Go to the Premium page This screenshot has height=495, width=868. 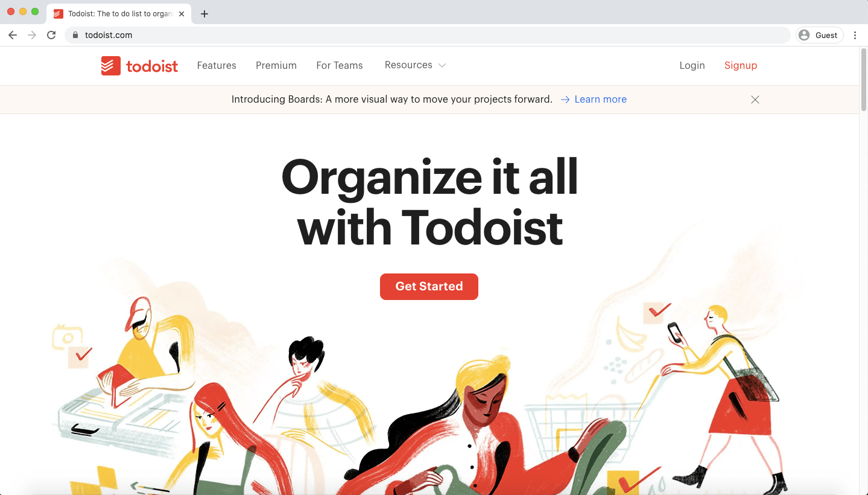tap(276, 65)
